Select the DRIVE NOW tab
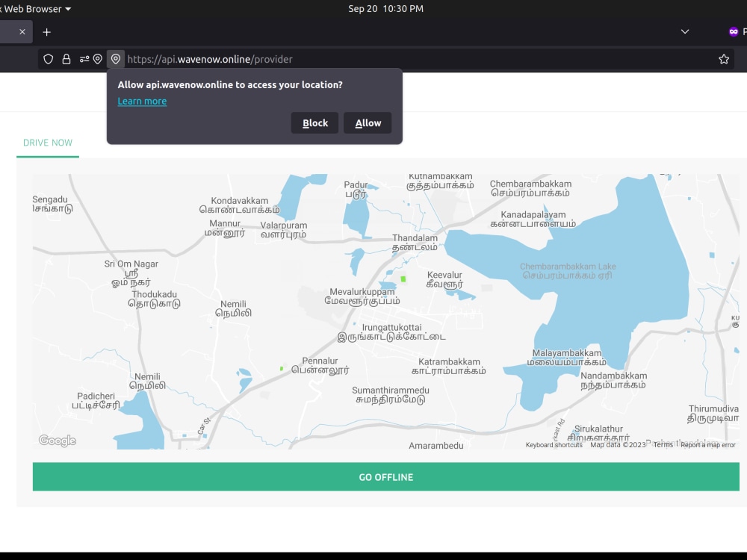The image size is (747, 560). pos(48,143)
